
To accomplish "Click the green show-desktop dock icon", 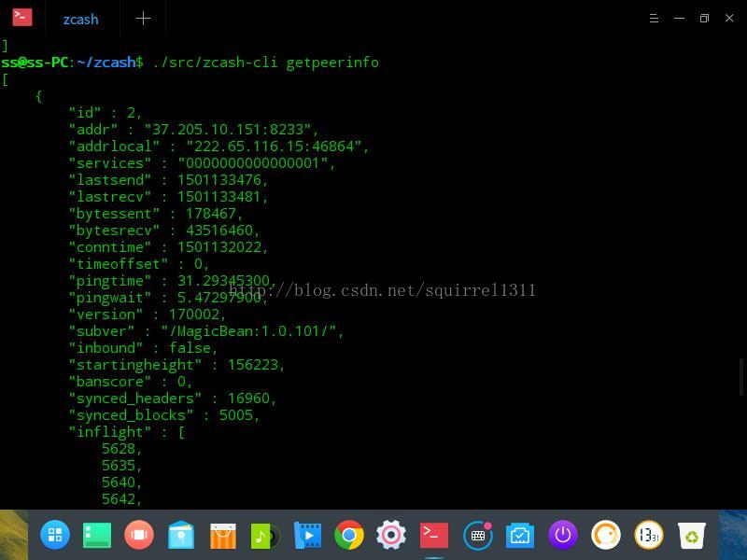I will pyautogui.click(x=97, y=535).
